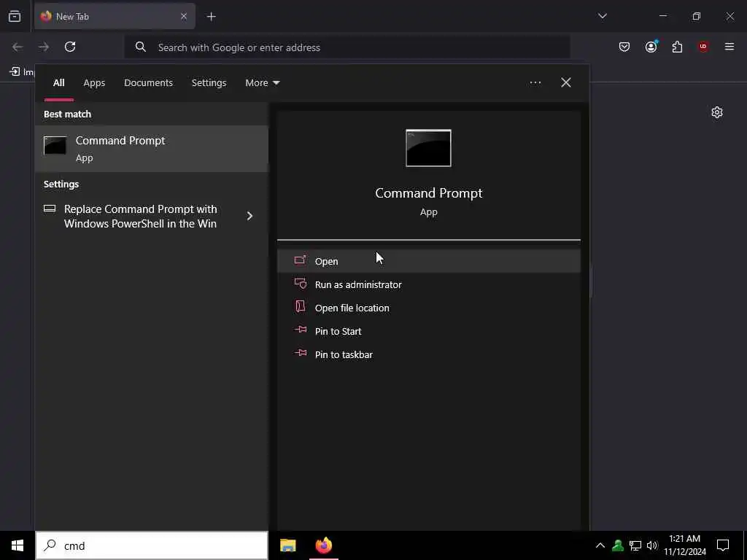Screen dimensions: 747x560
Task: Save to Pocket icon in Firefox toolbar
Action: [x=624, y=47]
